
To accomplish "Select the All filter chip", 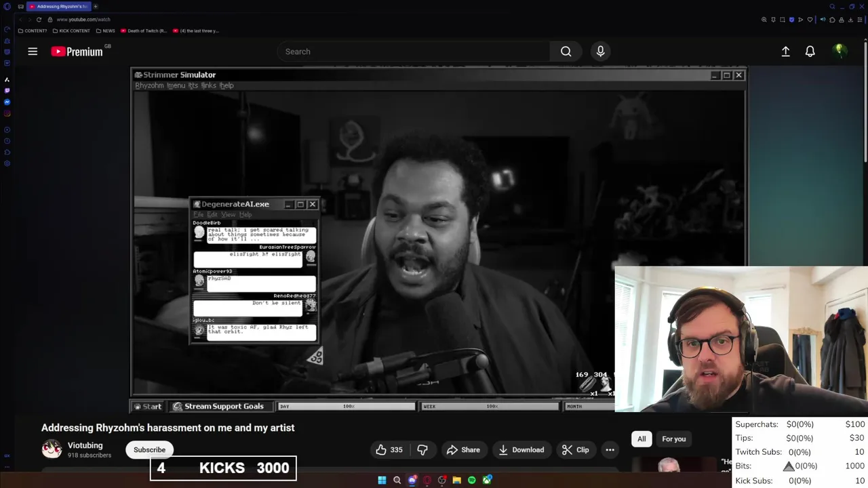I will coord(642,439).
